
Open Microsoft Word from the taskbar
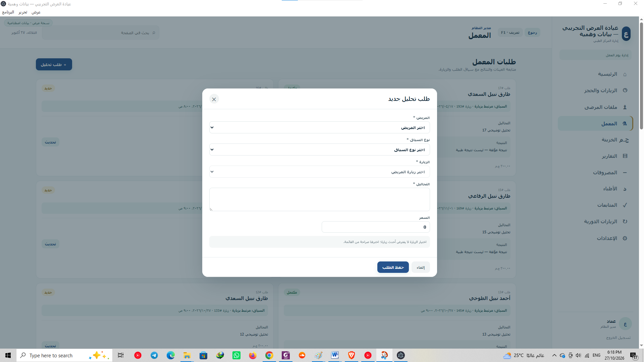[x=335, y=355]
